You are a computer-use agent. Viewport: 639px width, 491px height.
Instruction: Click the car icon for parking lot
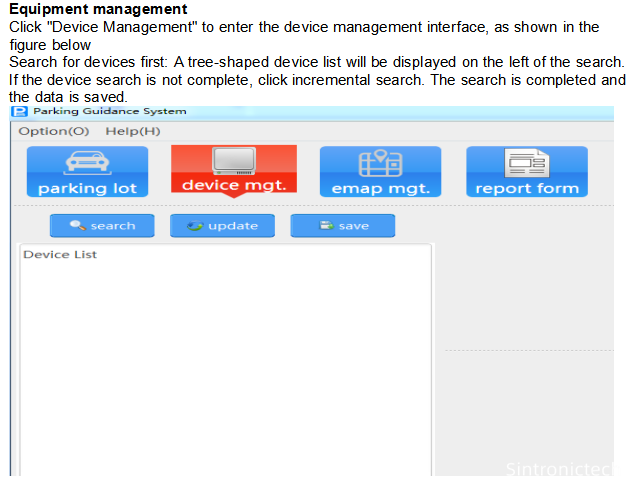[x=87, y=163]
